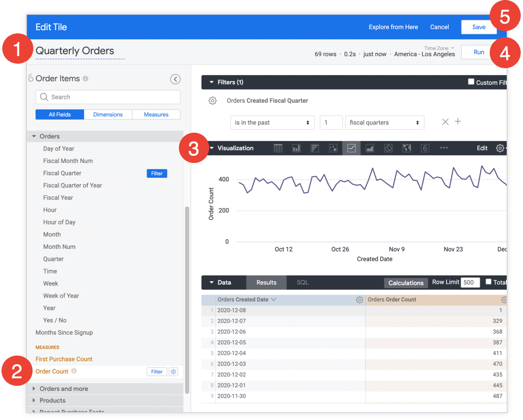
Task: Select the scatterplot visualization icon
Action: click(x=333, y=148)
